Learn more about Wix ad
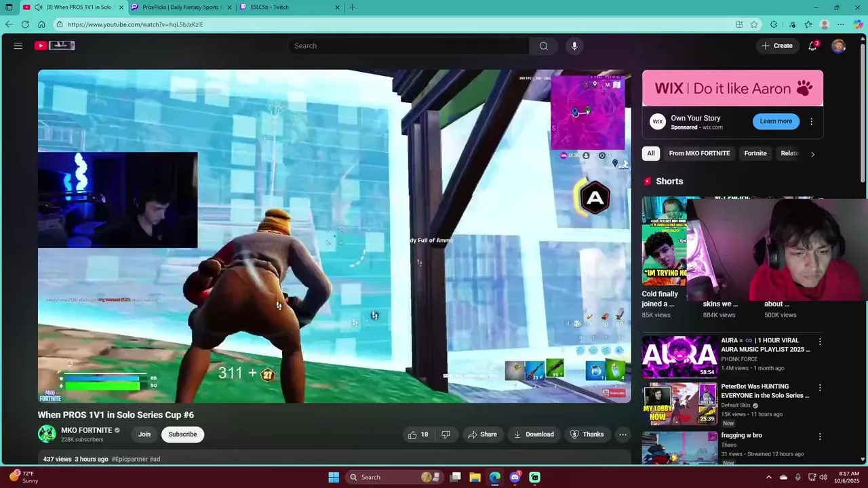 776,121
